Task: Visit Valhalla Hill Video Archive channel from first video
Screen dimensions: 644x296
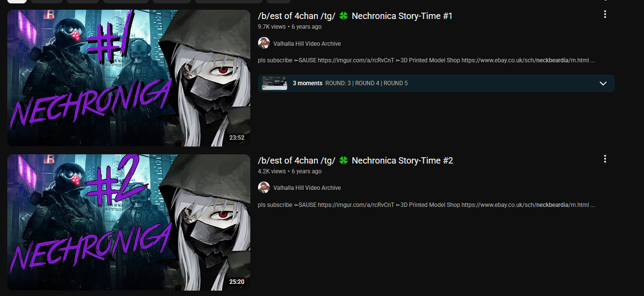Action: click(307, 43)
